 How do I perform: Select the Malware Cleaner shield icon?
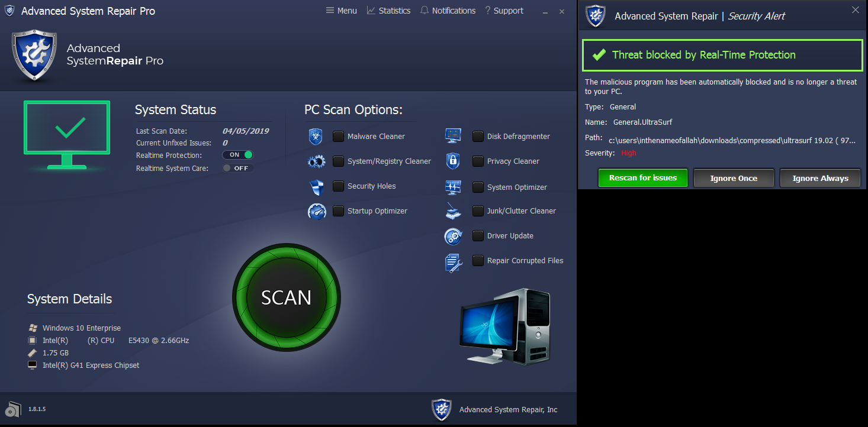[316, 136]
